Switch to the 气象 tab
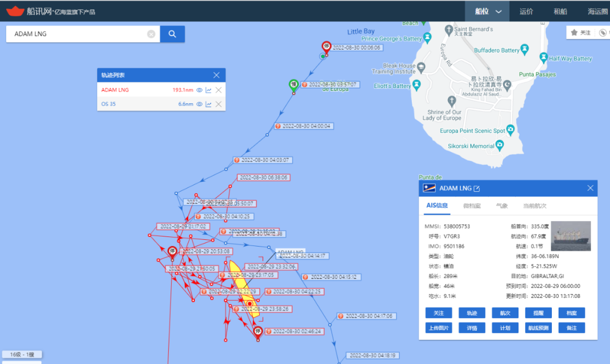 pos(501,206)
